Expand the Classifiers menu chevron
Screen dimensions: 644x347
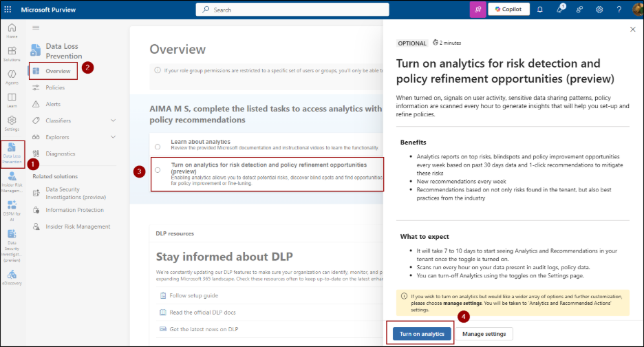(113, 120)
